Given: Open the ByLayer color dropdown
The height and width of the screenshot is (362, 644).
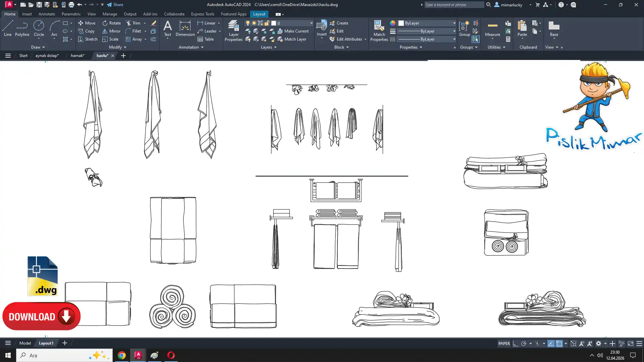Looking at the screenshot, I should tap(454, 23).
